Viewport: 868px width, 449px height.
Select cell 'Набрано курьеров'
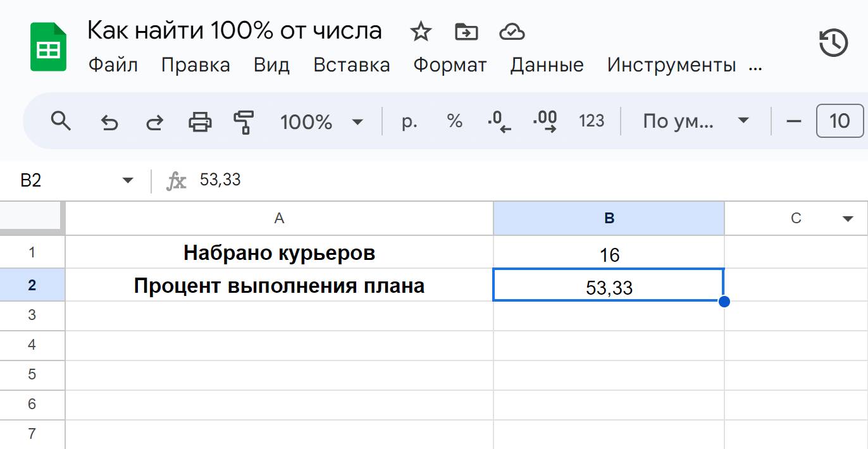pyautogui.click(x=279, y=252)
